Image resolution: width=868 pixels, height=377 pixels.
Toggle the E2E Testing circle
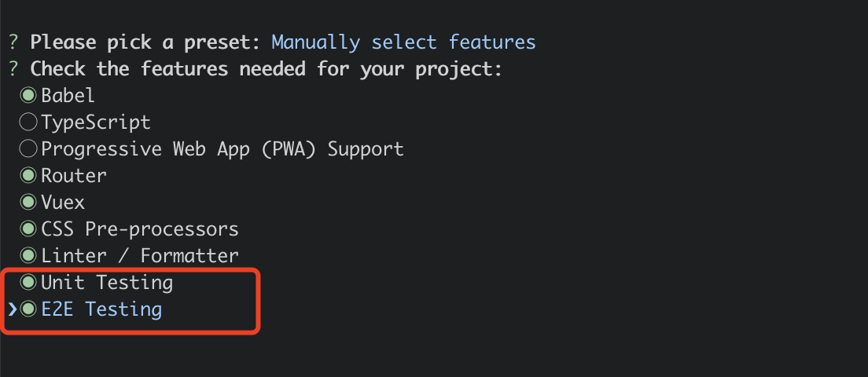pyautogui.click(x=29, y=309)
